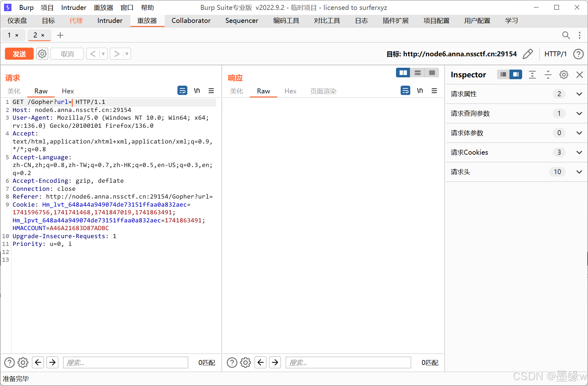
Task: Switch to the Intruder tool tab
Action: point(110,21)
